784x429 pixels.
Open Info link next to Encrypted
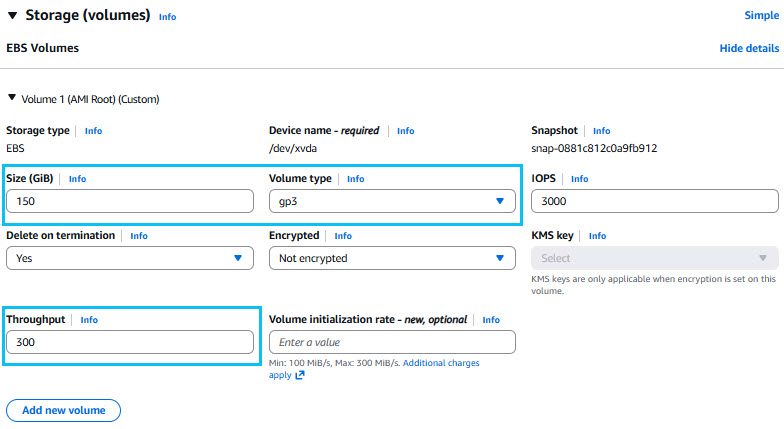(x=343, y=236)
